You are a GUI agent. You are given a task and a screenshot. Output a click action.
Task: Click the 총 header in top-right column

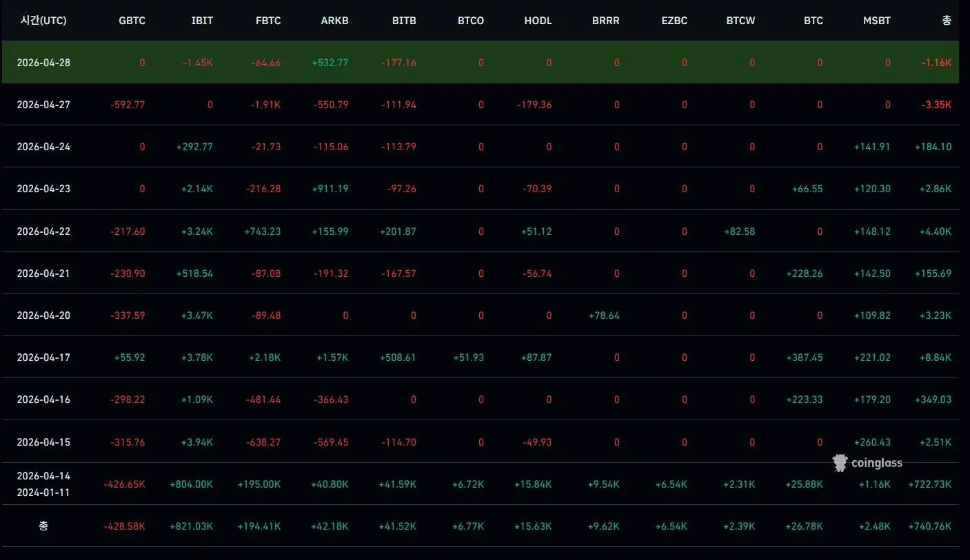(946, 21)
